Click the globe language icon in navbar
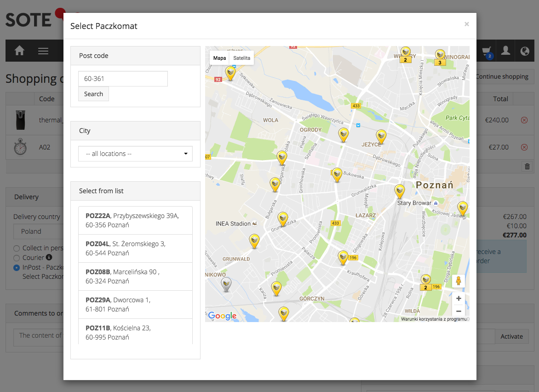539x392 pixels. 525,51
